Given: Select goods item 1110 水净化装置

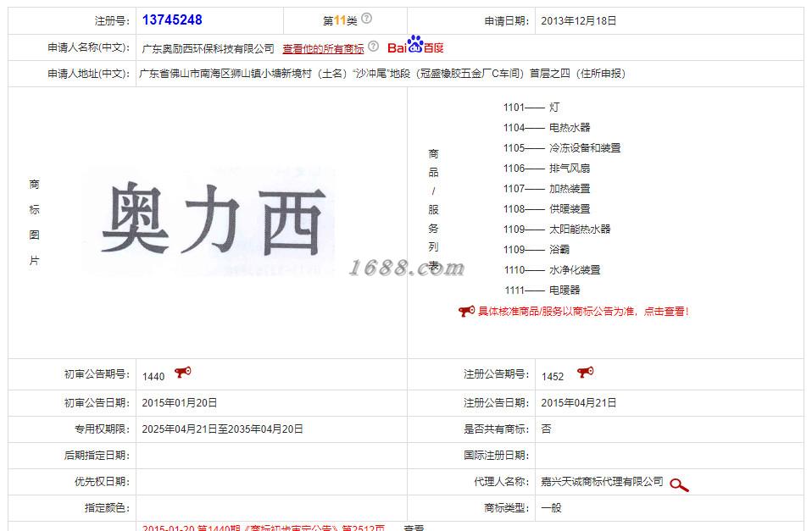Looking at the screenshot, I should coord(552,269).
